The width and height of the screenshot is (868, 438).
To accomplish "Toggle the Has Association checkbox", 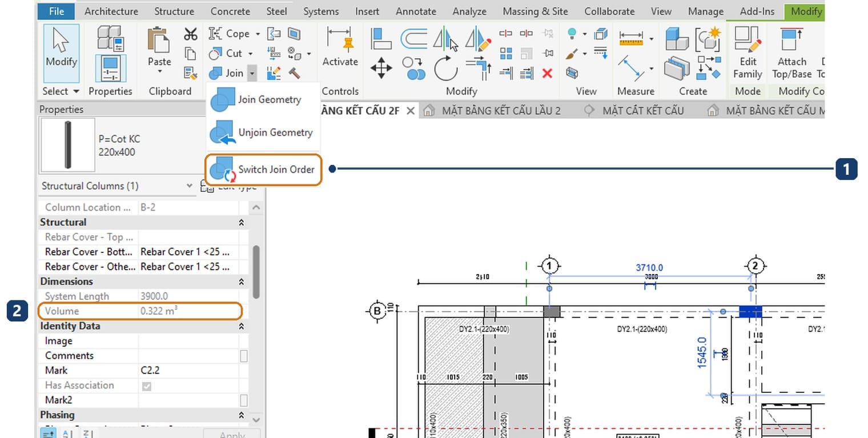I will click(147, 385).
